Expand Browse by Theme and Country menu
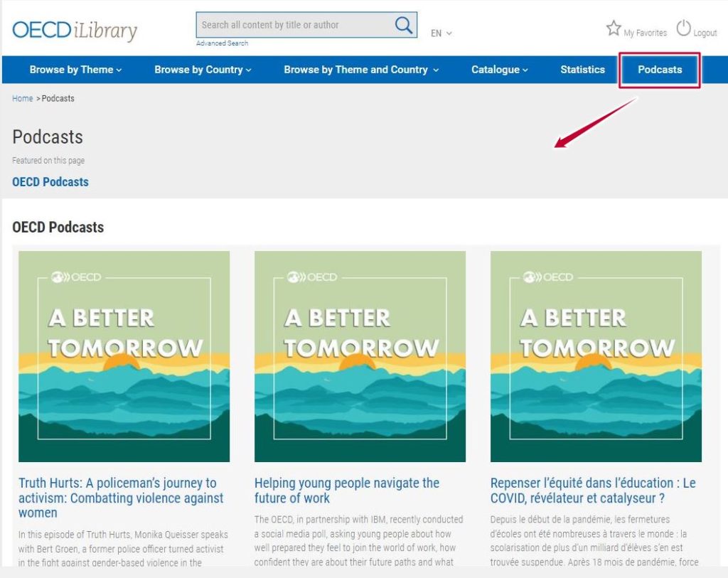The width and height of the screenshot is (728, 578). click(360, 70)
